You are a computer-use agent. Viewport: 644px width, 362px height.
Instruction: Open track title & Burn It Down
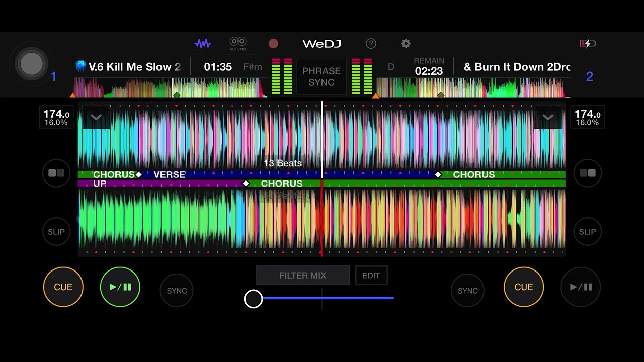(x=517, y=67)
